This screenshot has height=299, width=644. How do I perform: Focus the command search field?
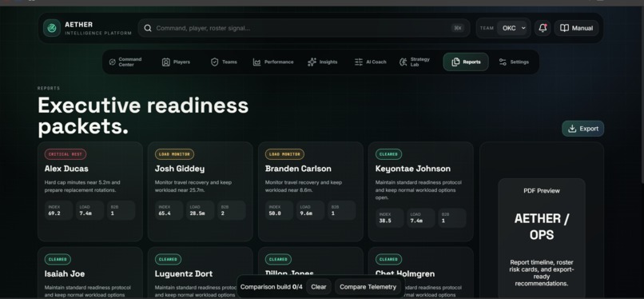pos(304,28)
